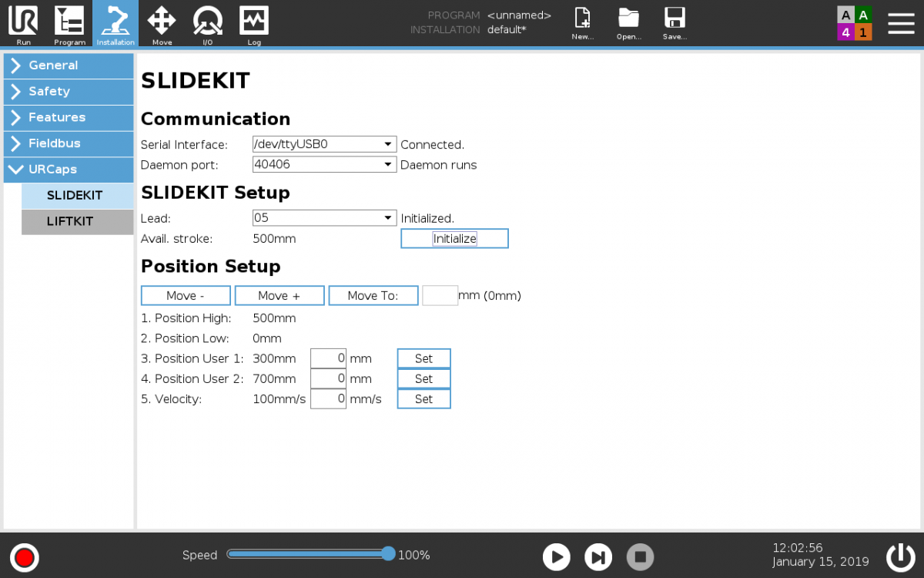Select SLIDEKIT in the sidebar
Image resolution: width=924 pixels, height=578 pixels.
77,196
